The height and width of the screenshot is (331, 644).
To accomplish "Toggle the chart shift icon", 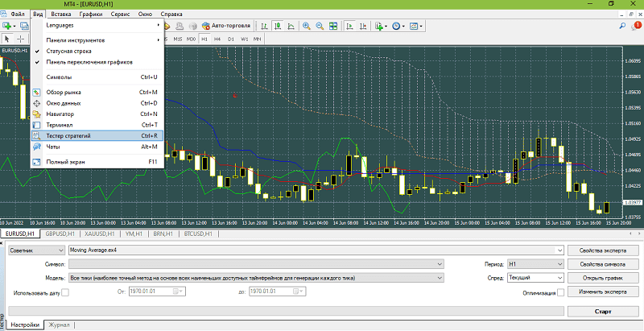I will coord(363,26).
